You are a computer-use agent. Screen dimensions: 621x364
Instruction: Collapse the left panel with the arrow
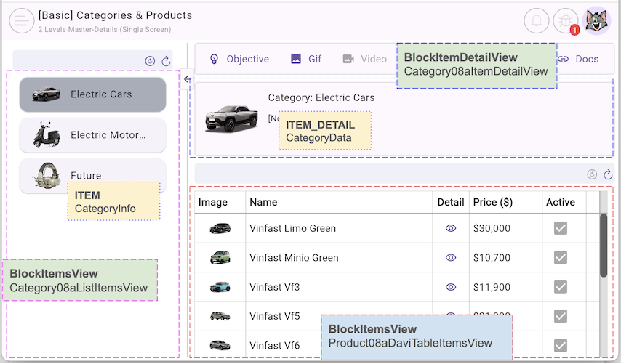(x=188, y=80)
